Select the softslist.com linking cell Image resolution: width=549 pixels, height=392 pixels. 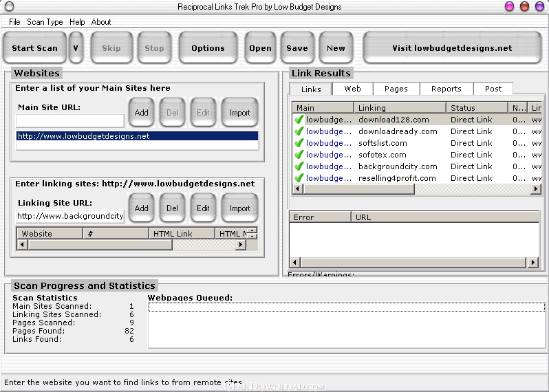pos(383,143)
